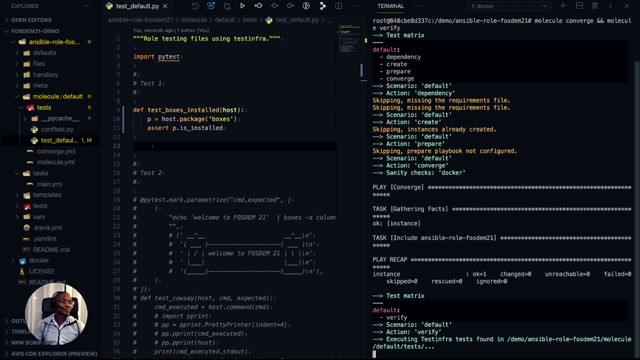Click 'test_default.py' breadcrumb segment
640x360 pixels.
296,20
